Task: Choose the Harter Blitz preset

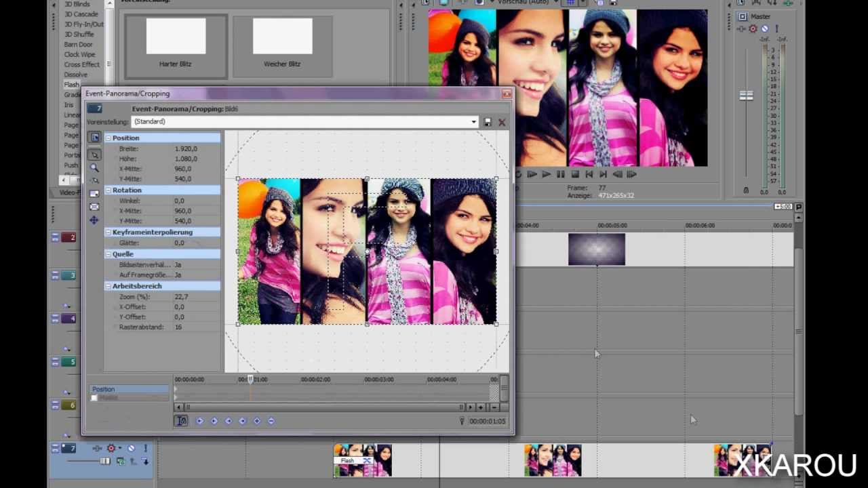Action: (176, 47)
